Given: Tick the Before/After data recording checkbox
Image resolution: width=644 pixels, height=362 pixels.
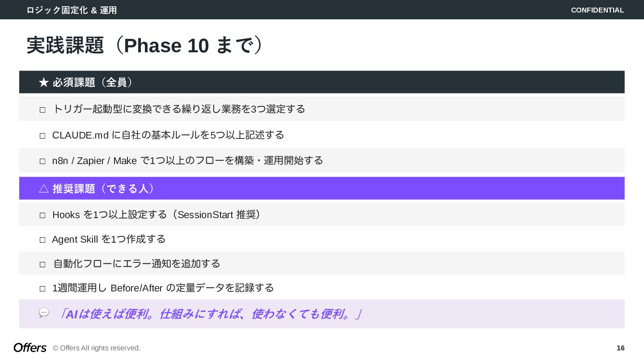Looking at the screenshot, I should pyautogui.click(x=42, y=289).
